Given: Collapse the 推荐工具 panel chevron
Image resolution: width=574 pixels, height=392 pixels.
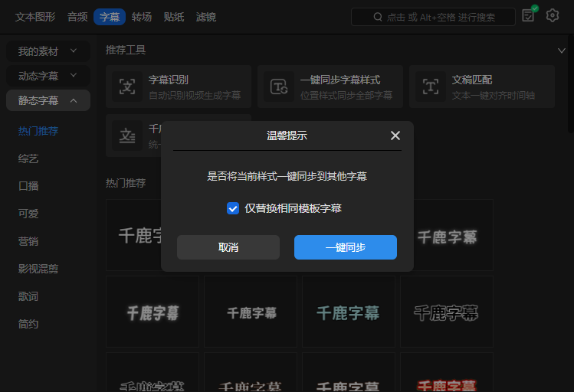Looking at the screenshot, I should 561,51.
